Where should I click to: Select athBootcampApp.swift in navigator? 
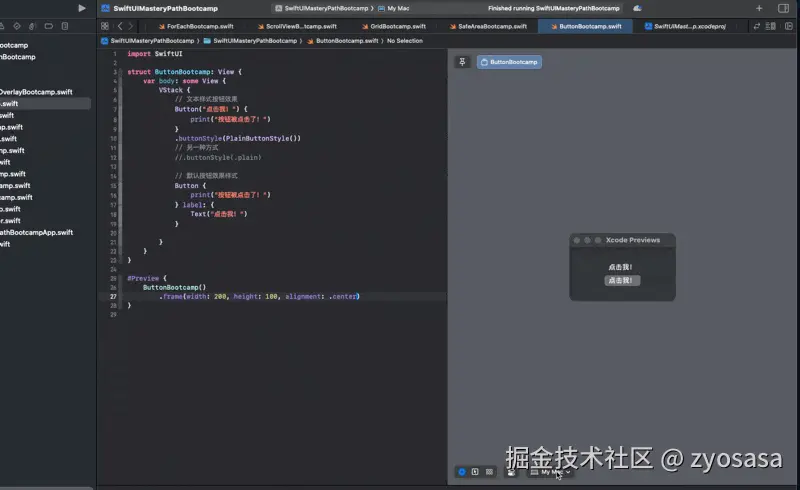pos(36,232)
